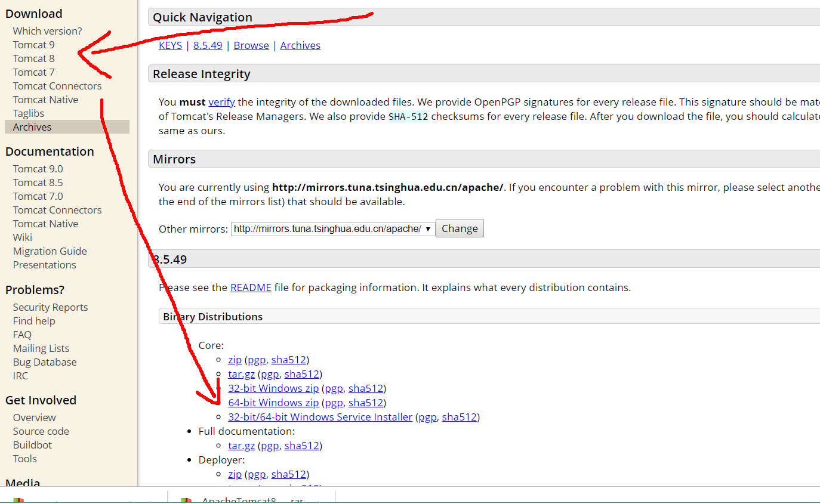Download the 32-bit/64-bit Windows Service Installer
The width and height of the screenshot is (820, 504).
coord(320,417)
